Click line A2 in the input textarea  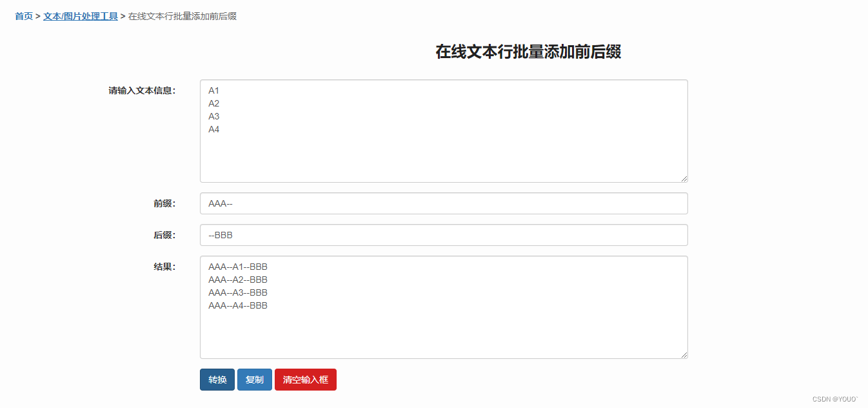coord(214,103)
